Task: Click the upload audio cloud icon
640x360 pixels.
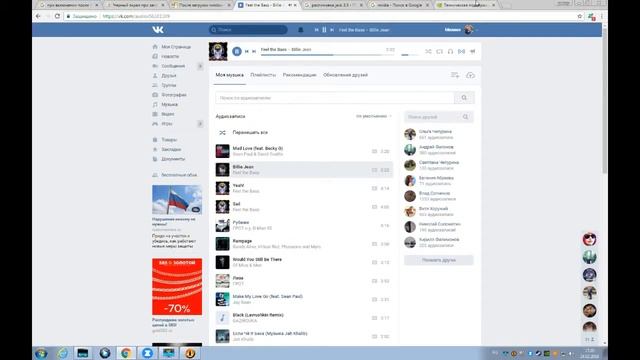Action: (470, 75)
